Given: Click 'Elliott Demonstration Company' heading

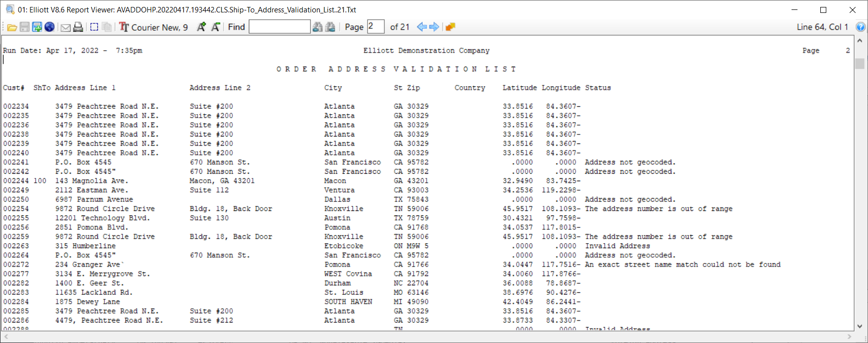Looking at the screenshot, I should pyautogui.click(x=426, y=51).
